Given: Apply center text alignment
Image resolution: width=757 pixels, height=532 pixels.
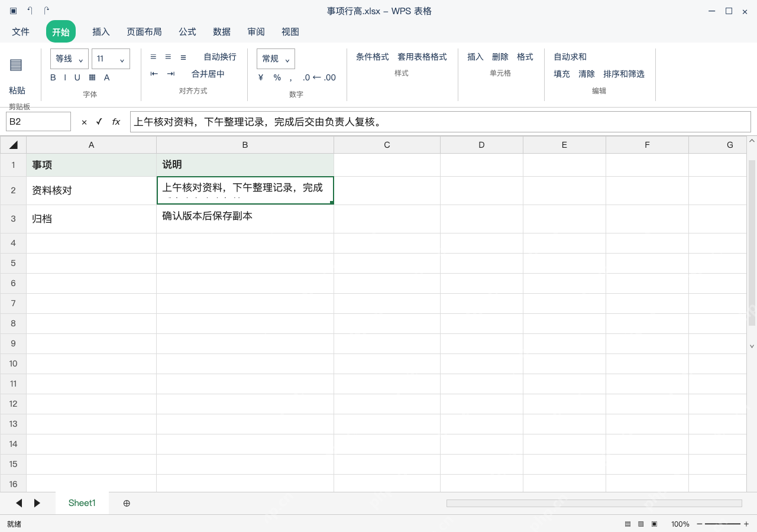Looking at the screenshot, I should [168, 57].
